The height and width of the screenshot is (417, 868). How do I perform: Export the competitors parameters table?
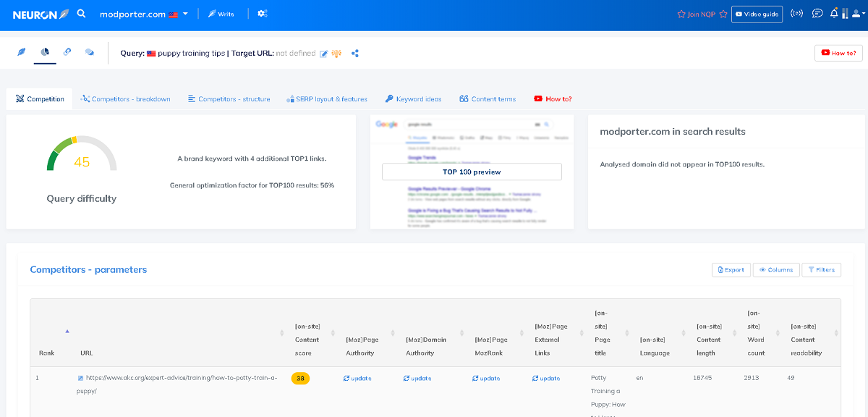(x=731, y=270)
